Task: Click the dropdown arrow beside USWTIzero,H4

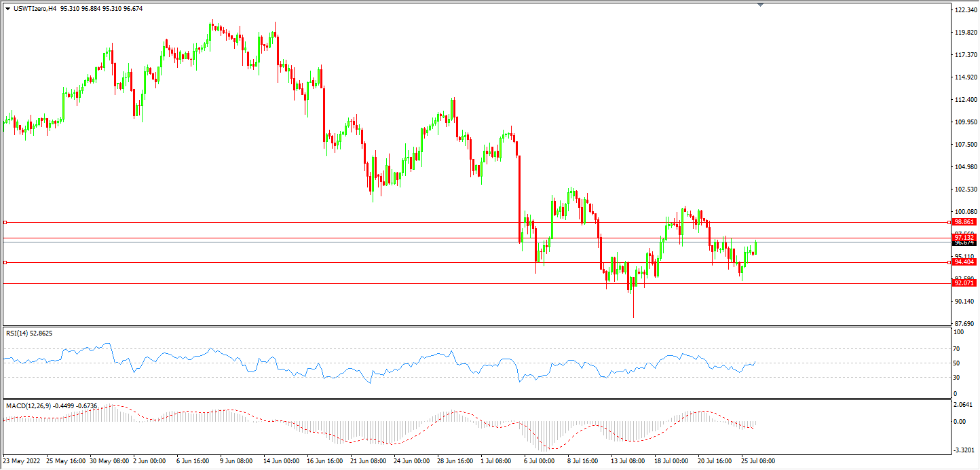Action: pos(8,9)
